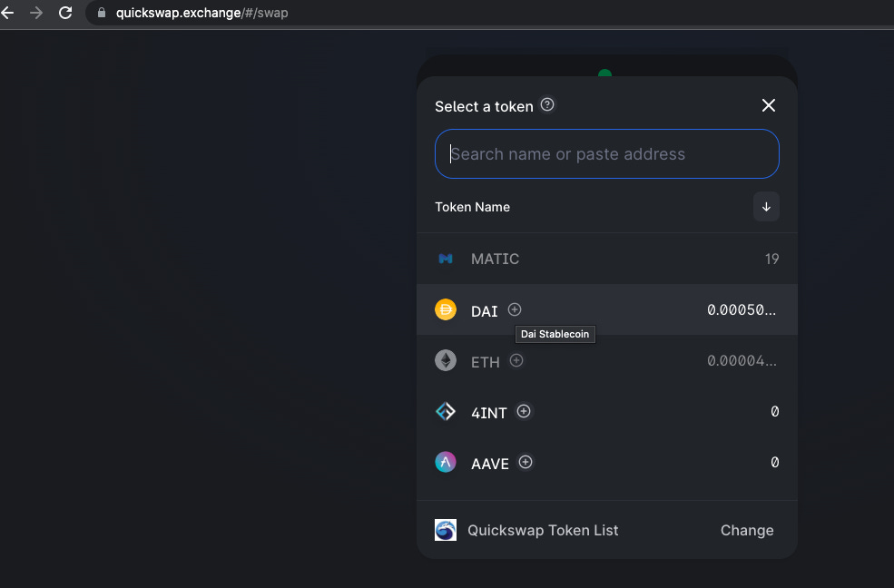Expand the 4INT token details with plus icon
This screenshot has height=588, width=894.
pos(524,412)
